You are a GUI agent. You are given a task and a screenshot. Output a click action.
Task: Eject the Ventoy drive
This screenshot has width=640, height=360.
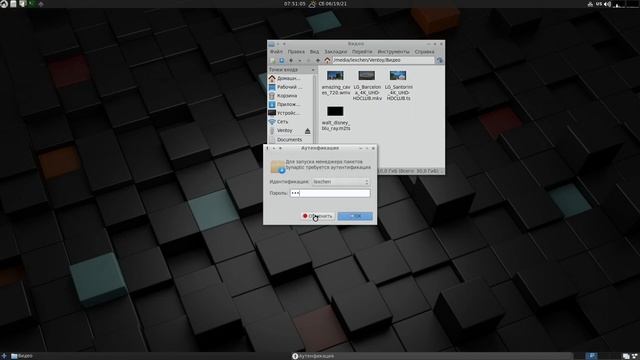point(307,131)
